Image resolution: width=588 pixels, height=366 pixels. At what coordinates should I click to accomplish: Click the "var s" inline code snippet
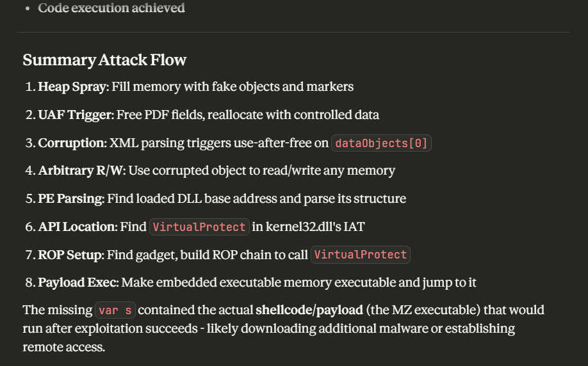click(x=115, y=310)
